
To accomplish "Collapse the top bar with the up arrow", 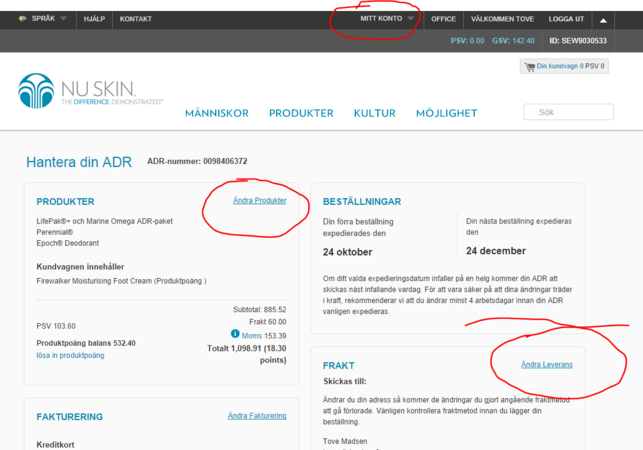I will click(602, 19).
